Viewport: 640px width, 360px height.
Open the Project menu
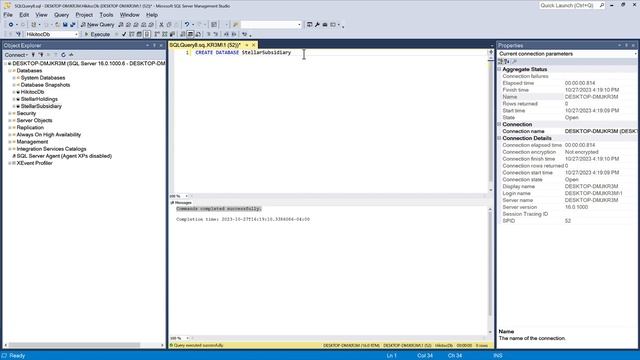(x=84, y=15)
